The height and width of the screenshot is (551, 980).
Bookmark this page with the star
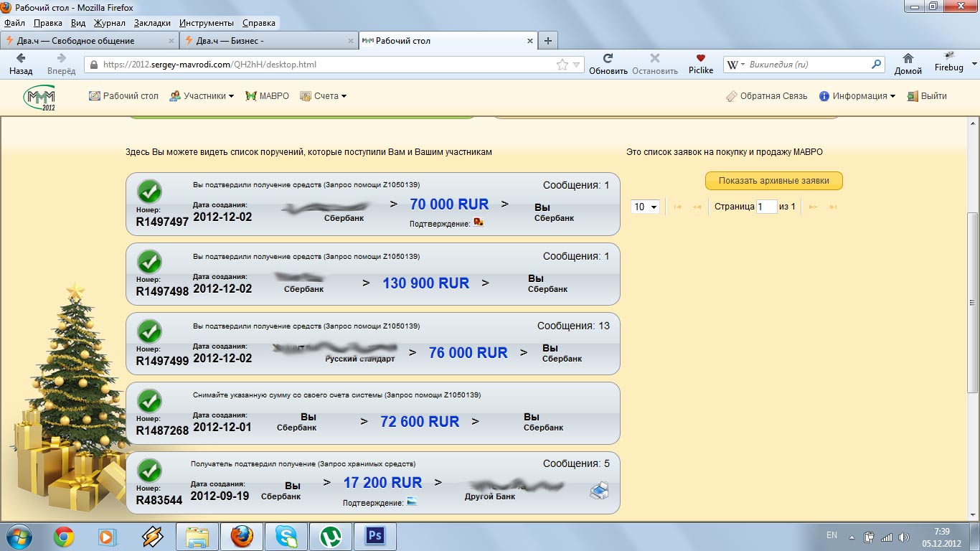pos(562,65)
